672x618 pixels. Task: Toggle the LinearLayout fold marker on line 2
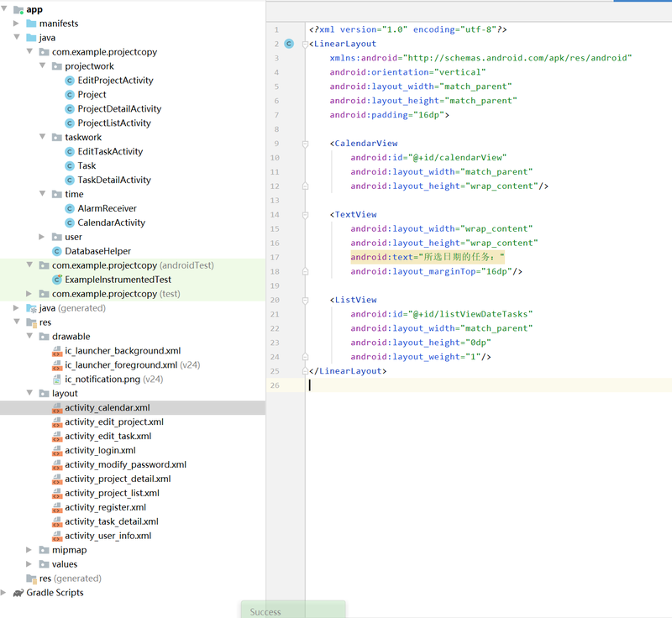(x=305, y=44)
